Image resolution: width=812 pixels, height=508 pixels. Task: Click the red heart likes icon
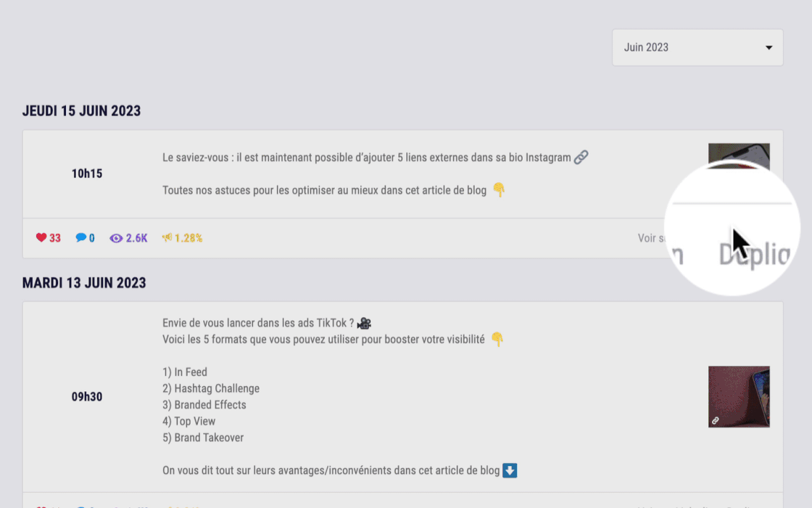[41, 237]
